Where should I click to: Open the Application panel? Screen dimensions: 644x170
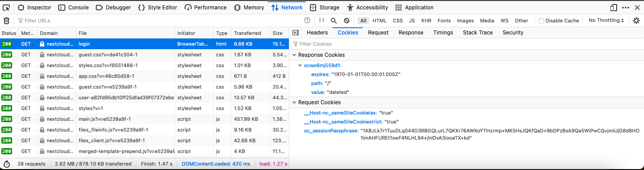(415, 8)
